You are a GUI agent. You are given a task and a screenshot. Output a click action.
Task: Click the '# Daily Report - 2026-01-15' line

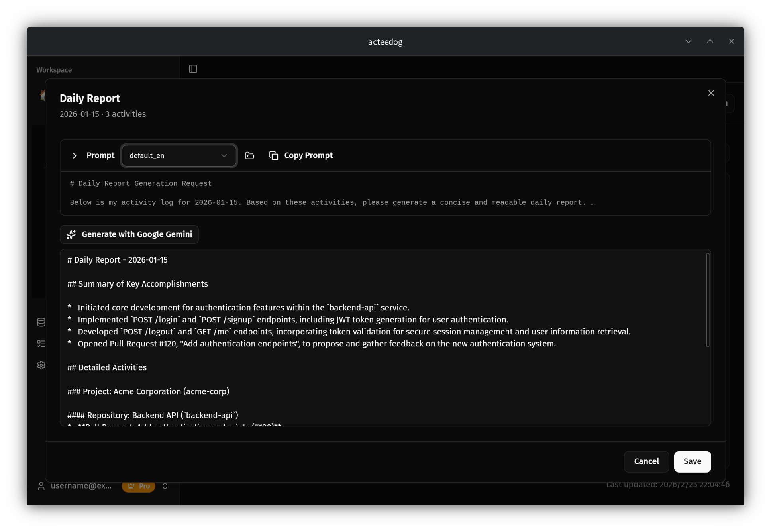point(117,260)
